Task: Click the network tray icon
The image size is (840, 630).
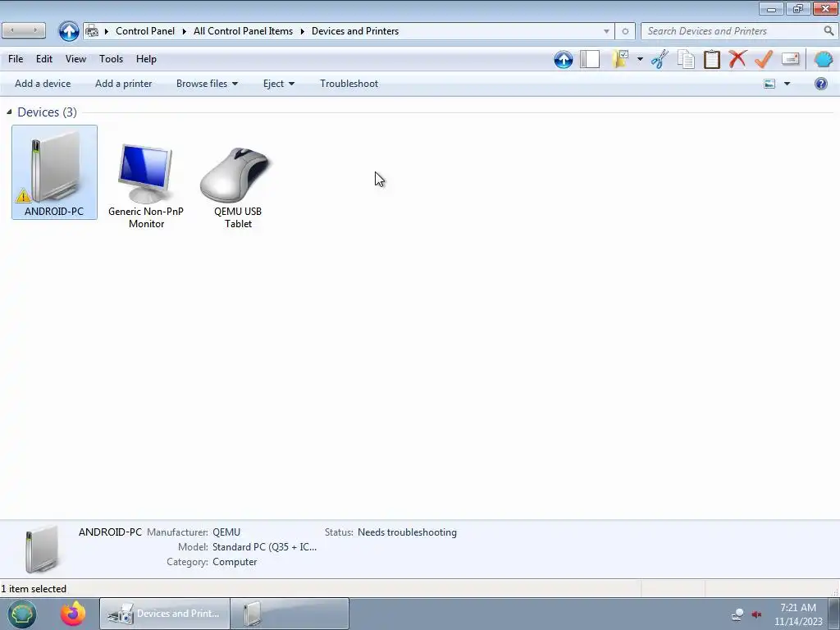Action: click(x=737, y=614)
